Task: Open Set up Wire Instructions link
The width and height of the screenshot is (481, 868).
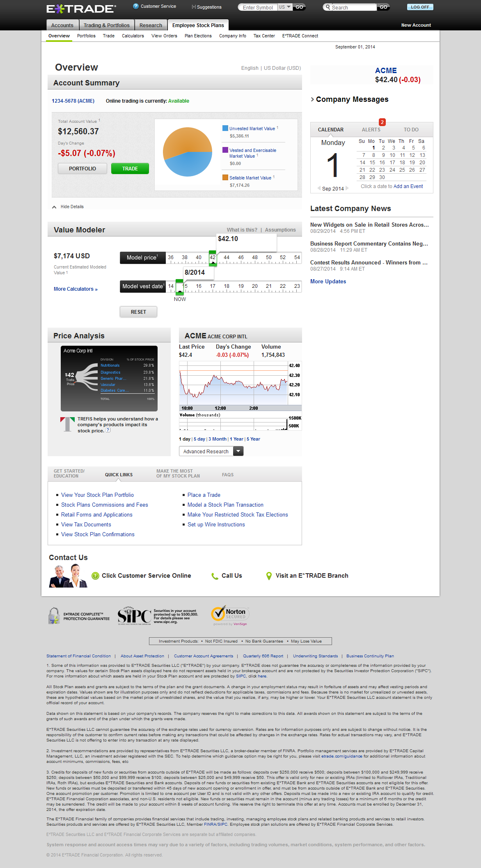Action: coord(216,524)
